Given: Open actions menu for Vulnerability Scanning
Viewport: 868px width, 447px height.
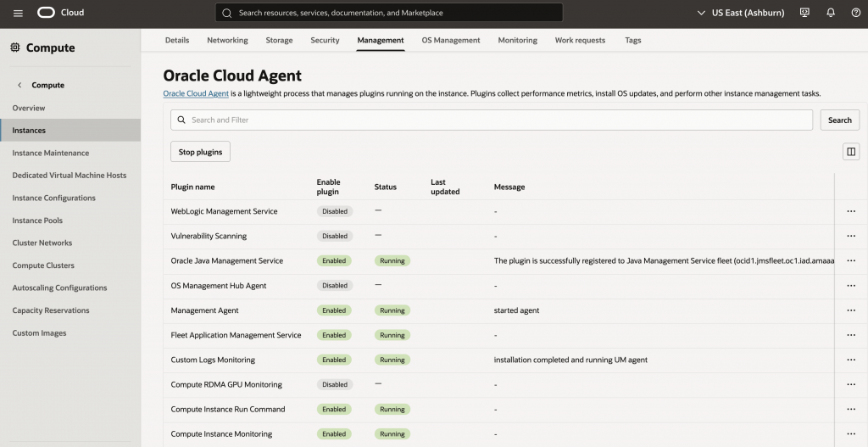Looking at the screenshot, I should (x=851, y=236).
